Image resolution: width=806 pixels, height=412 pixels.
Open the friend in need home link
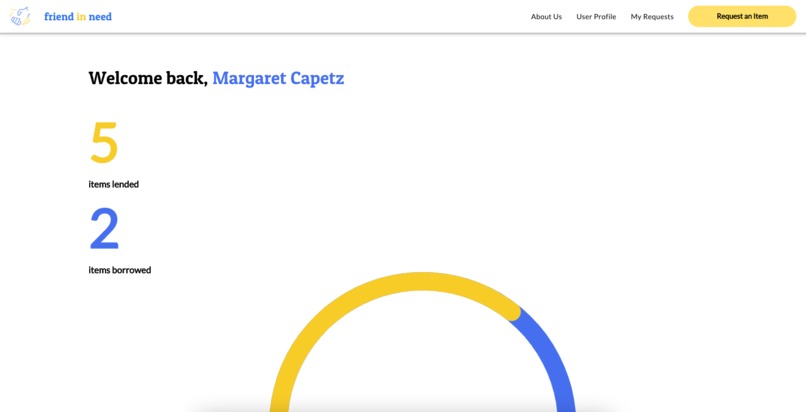[x=78, y=16]
